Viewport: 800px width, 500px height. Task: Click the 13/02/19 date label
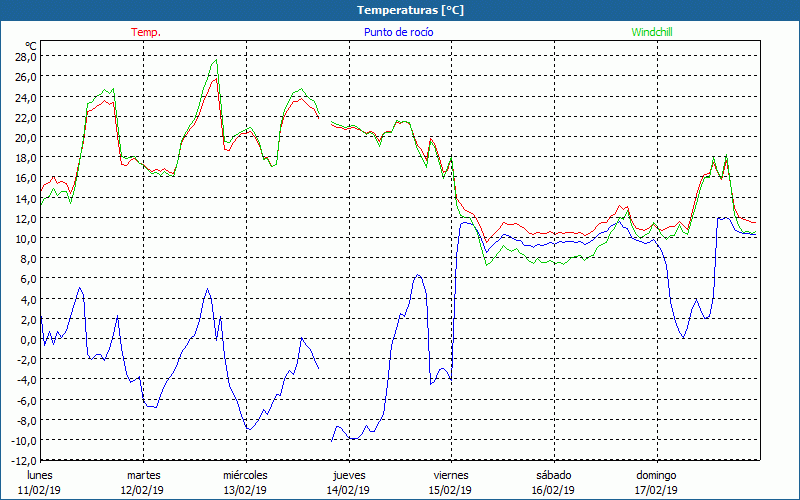click(245, 490)
